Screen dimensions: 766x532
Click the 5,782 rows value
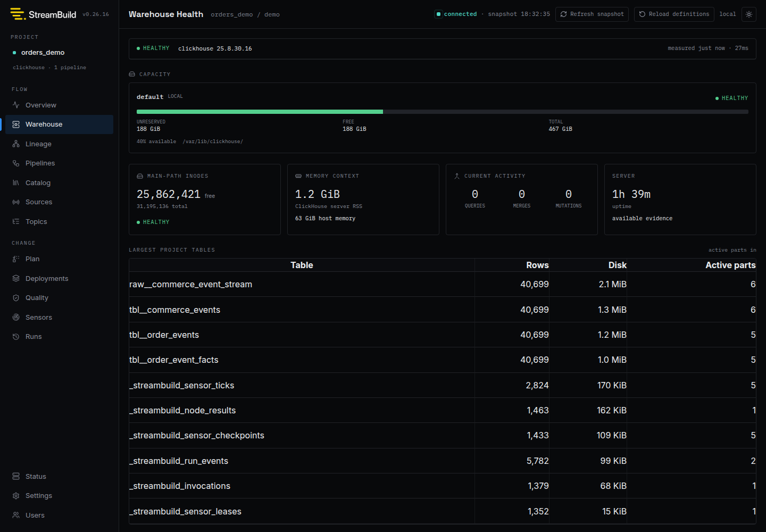click(x=538, y=461)
